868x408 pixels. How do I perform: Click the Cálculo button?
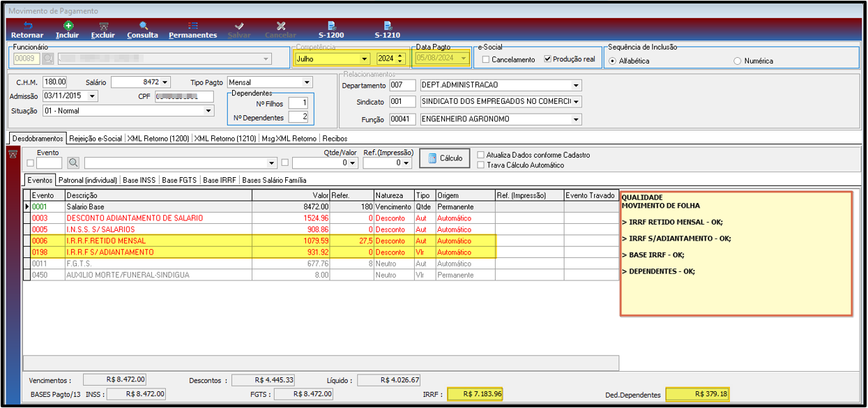coord(446,158)
